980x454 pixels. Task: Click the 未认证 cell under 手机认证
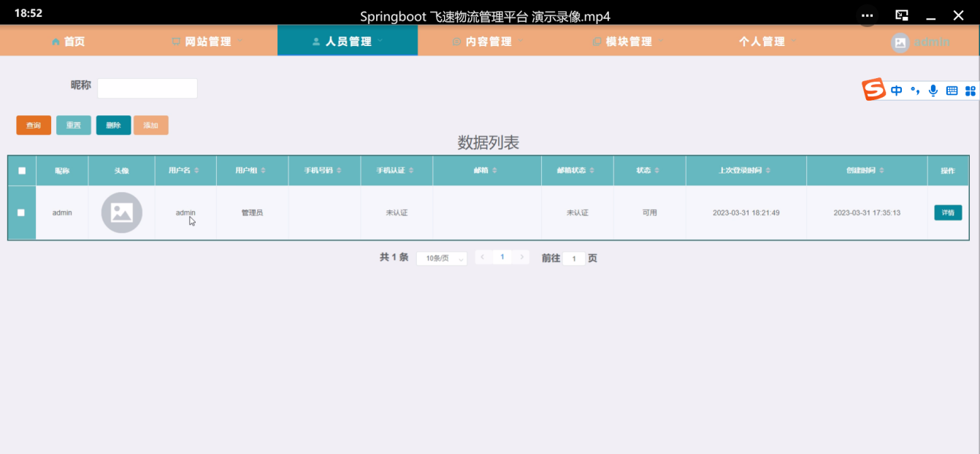point(397,212)
